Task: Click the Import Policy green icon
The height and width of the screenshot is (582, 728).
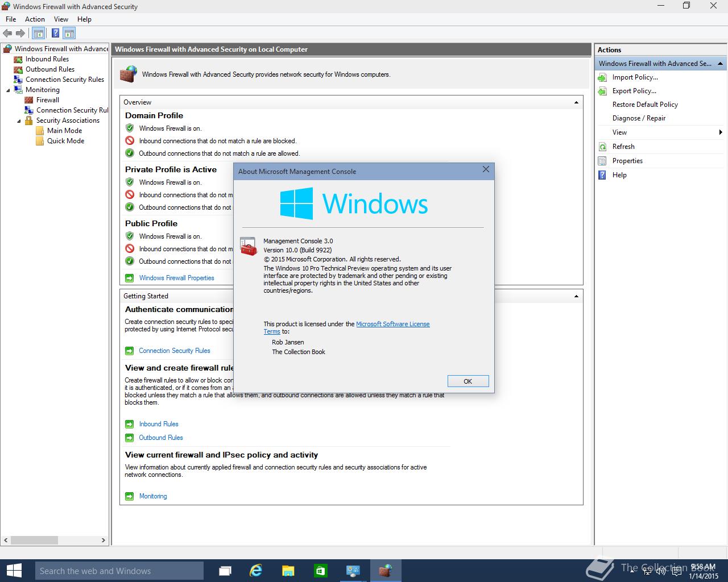Action: coord(602,77)
